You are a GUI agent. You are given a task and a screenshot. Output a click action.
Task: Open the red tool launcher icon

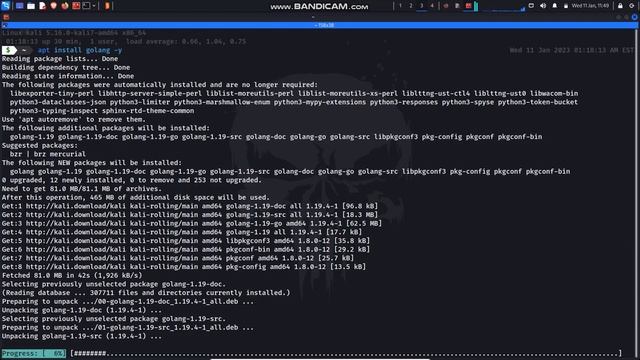[76, 6]
